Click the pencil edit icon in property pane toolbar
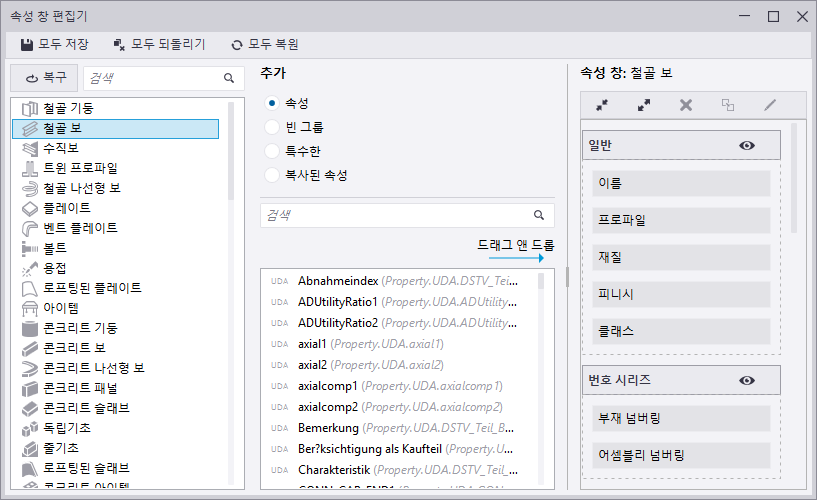The height and width of the screenshot is (500, 817). tap(770, 105)
